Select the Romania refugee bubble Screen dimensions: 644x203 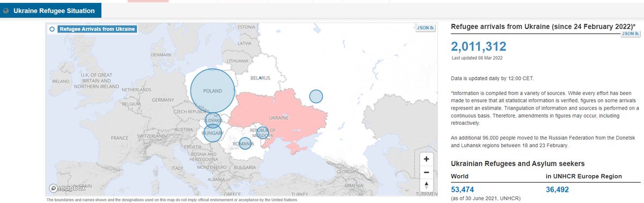[245, 143]
